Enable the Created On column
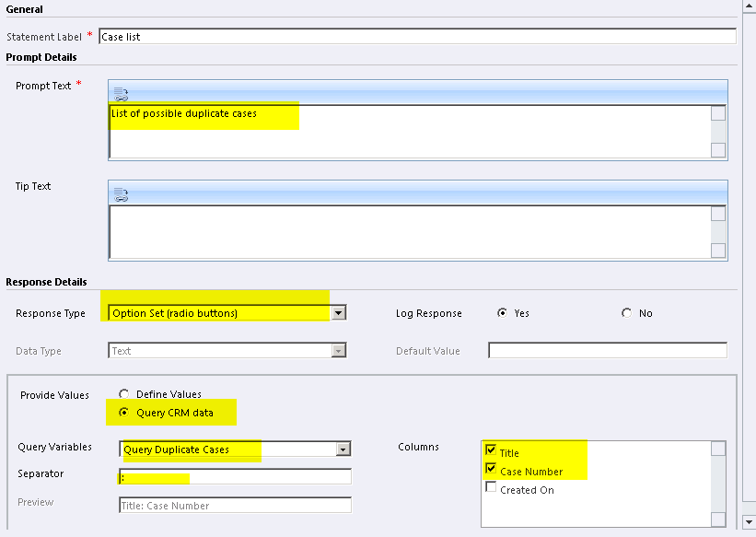 (492, 489)
